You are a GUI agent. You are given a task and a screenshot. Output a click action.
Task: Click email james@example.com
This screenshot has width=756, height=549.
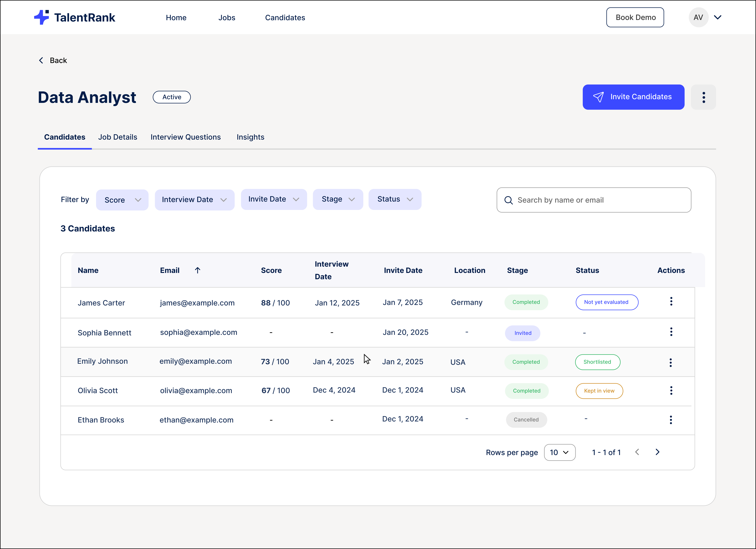pyautogui.click(x=197, y=303)
